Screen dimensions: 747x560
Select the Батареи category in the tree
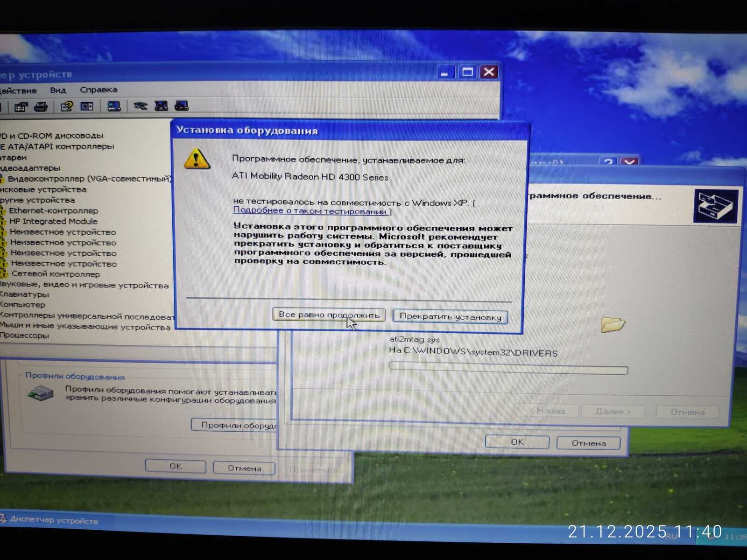[13, 157]
